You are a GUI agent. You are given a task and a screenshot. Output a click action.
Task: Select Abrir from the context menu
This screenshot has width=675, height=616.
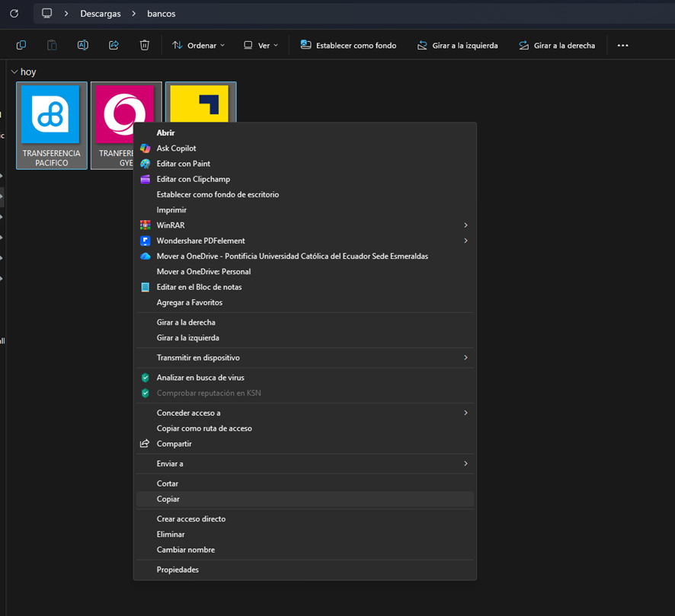[305, 133]
